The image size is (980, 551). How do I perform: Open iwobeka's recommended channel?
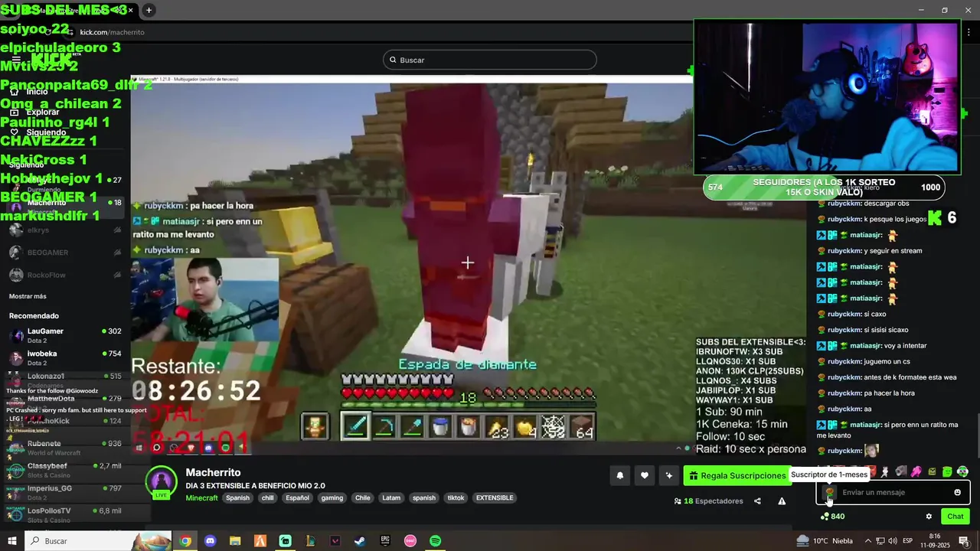pyautogui.click(x=65, y=358)
